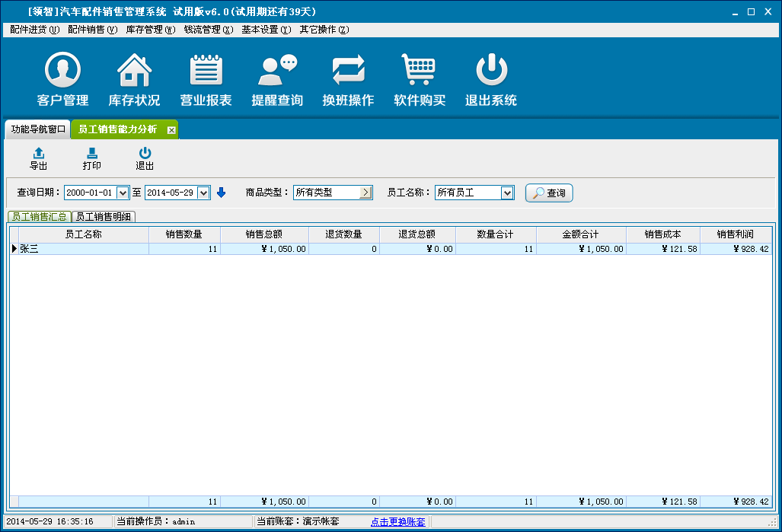Open 商品类型 type selector arrow
The height and width of the screenshot is (532, 782).
click(x=365, y=193)
